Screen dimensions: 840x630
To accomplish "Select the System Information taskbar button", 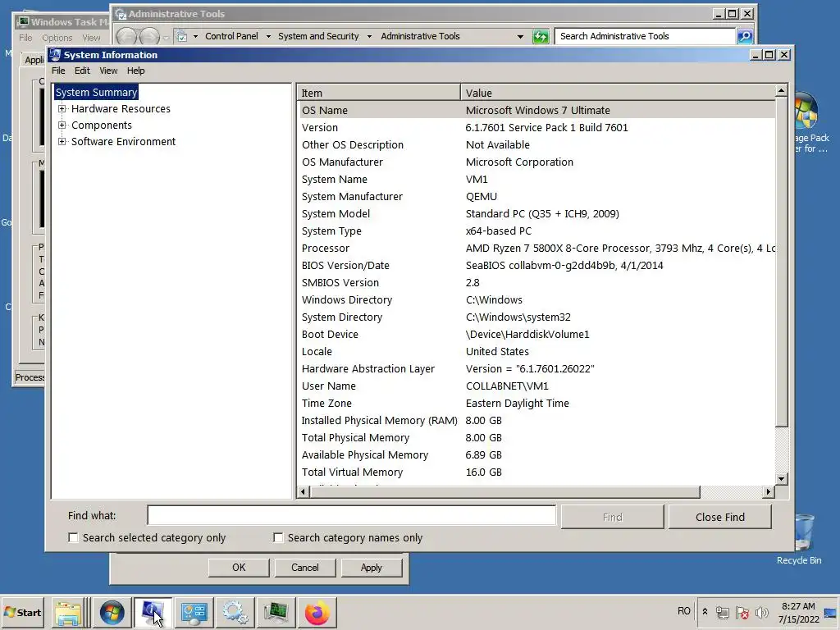I will point(153,612).
